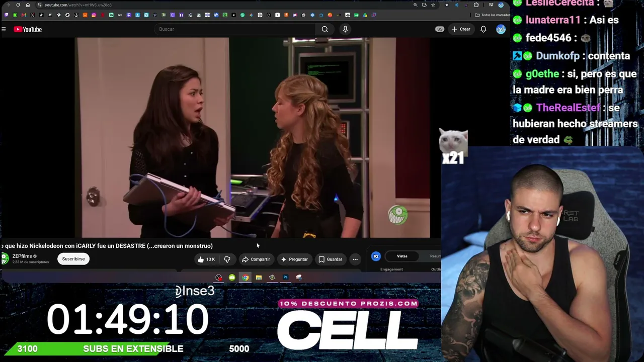Open Todos los marcadores folder
This screenshot has height=362, width=644.
(493, 15)
